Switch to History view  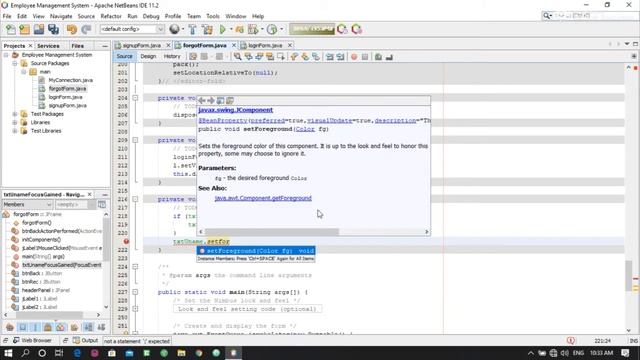pyautogui.click(x=172, y=56)
